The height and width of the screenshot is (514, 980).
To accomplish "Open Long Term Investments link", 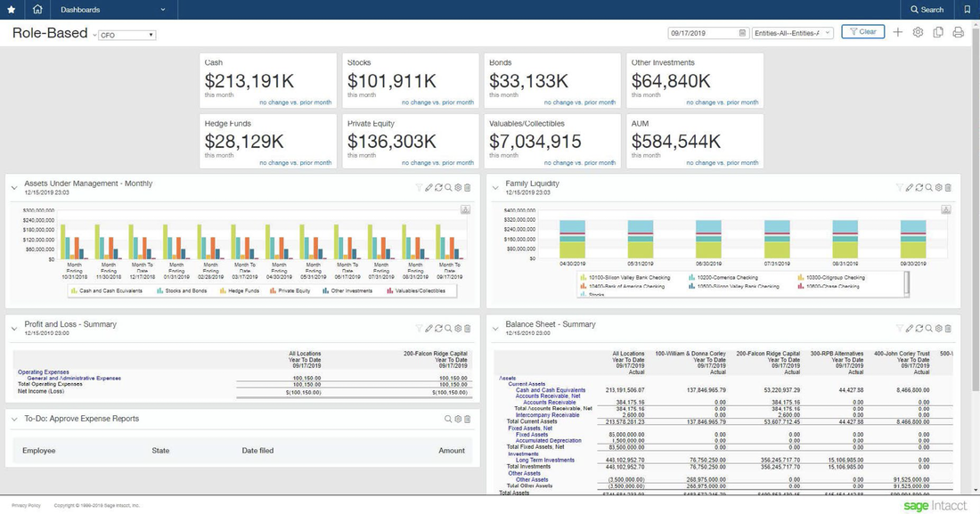I will click(x=545, y=461).
